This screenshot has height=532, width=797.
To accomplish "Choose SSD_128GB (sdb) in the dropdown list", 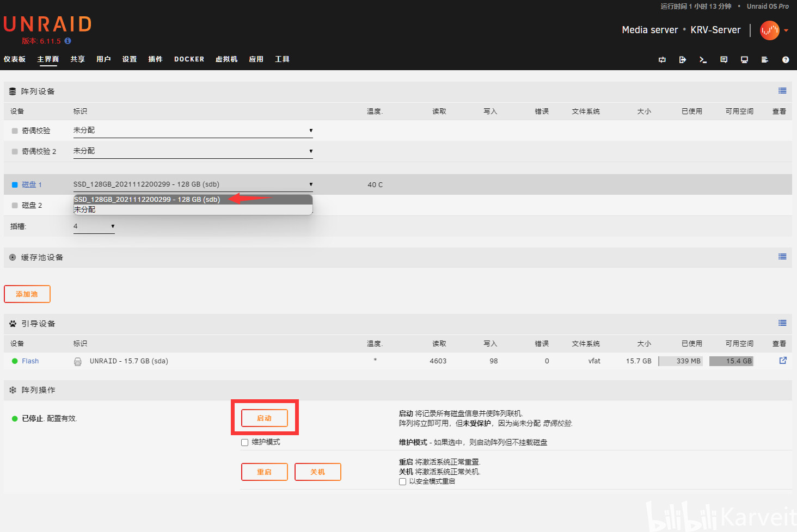I will click(x=193, y=200).
